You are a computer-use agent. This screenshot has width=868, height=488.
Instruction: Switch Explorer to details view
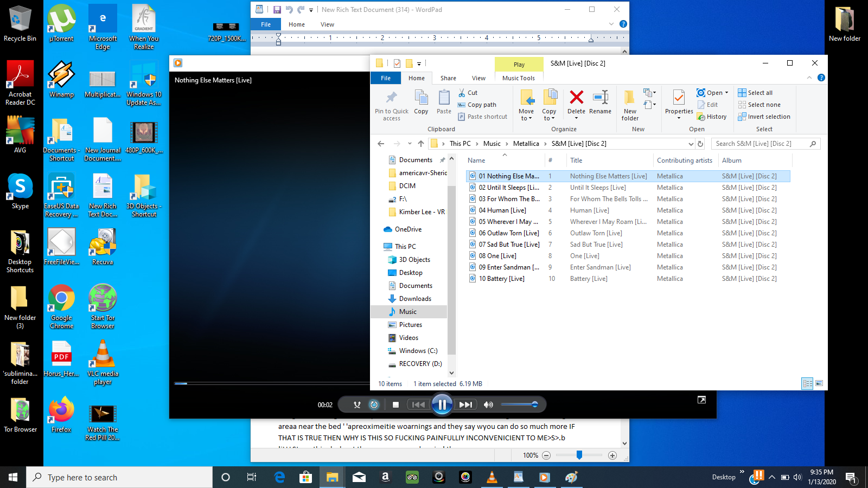click(807, 383)
